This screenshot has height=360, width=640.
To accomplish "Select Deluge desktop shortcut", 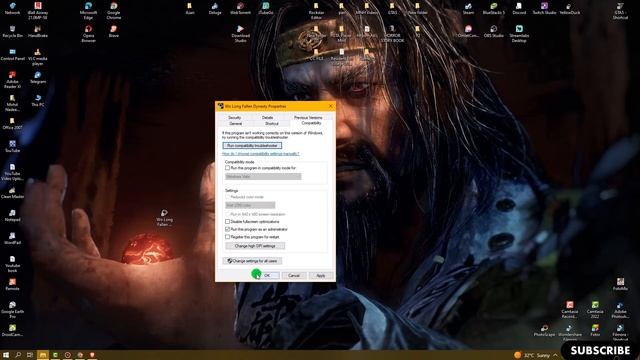I will (x=215, y=9).
